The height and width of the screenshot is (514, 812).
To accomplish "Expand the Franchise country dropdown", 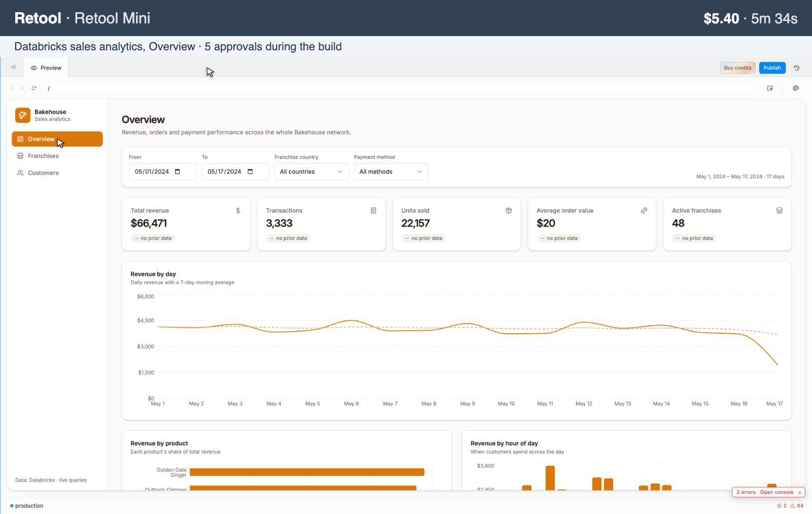I will (x=312, y=172).
